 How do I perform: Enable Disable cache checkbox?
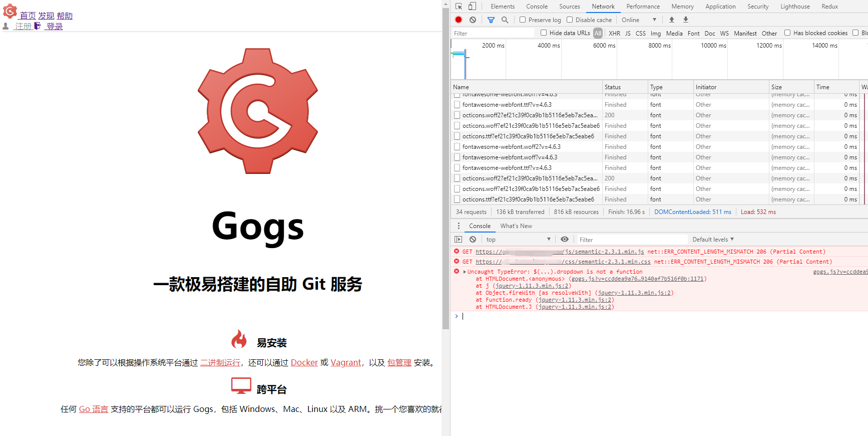coord(570,20)
